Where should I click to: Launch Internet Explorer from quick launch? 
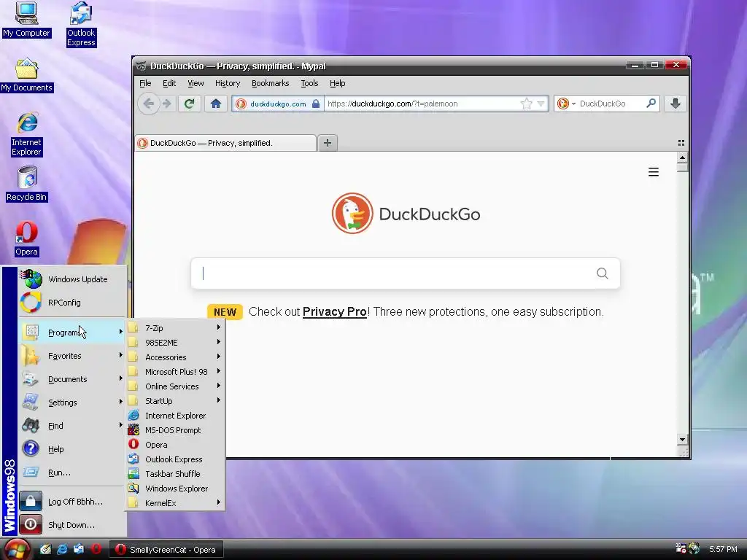[x=63, y=549]
